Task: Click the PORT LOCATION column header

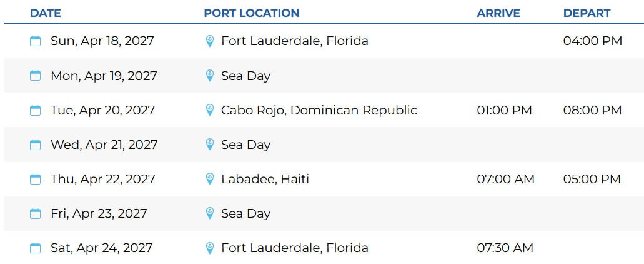Action: (251, 13)
